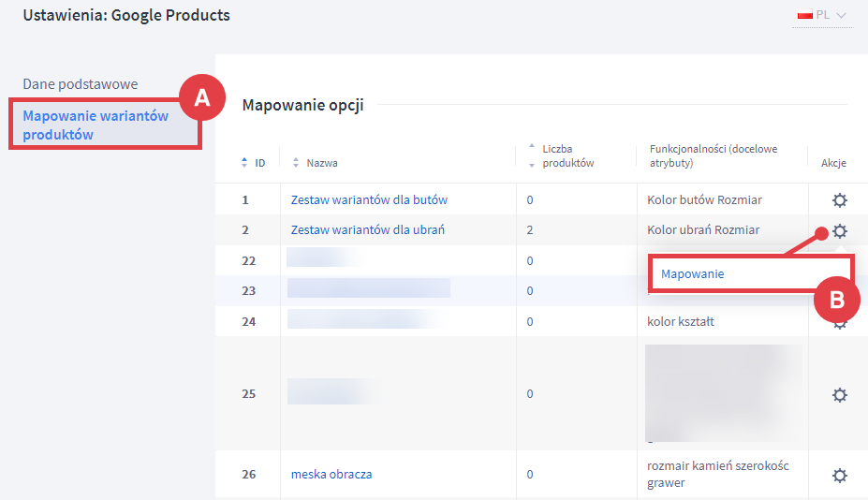The image size is (868, 500).
Task: Open the meska obracza variant set
Action: pyautogui.click(x=331, y=475)
